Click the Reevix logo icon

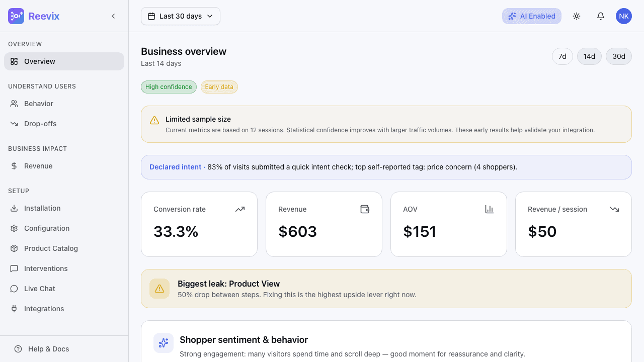pyautogui.click(x=16, y=16)
